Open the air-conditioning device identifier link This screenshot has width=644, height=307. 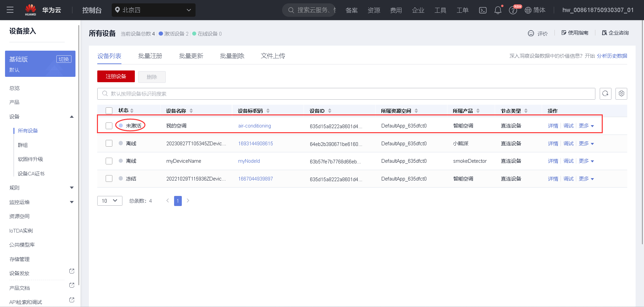coord(254,125)
